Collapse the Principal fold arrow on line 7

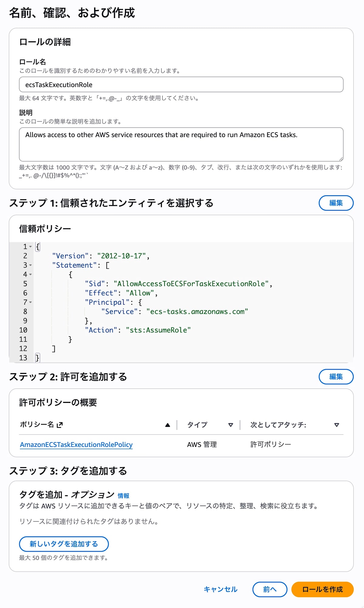tap(30, 302)
